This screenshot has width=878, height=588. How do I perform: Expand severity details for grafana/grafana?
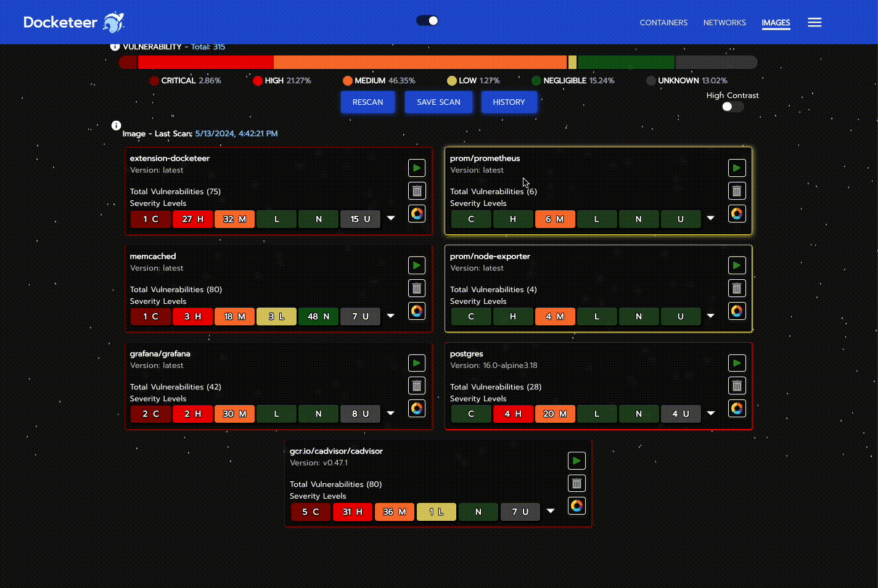click(x=391, y=413)
